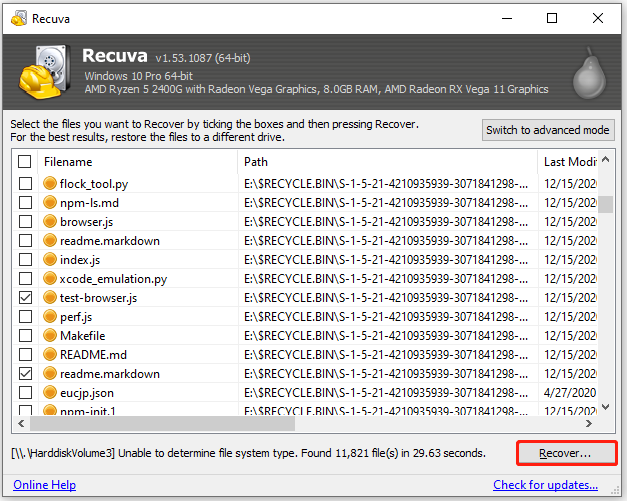Select the browser.js filename
Screen dimensions: 627x501
pyautogui.click(x=86, y=222)
